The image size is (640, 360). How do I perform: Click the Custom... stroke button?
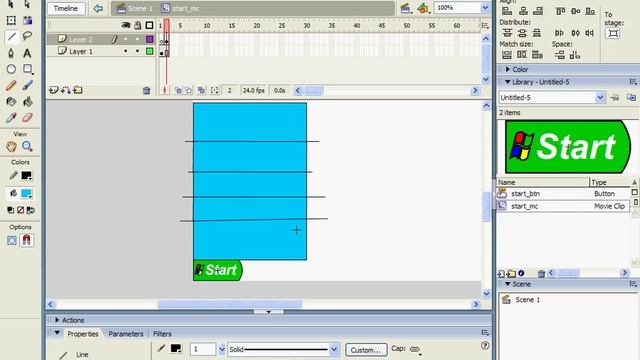366,350
